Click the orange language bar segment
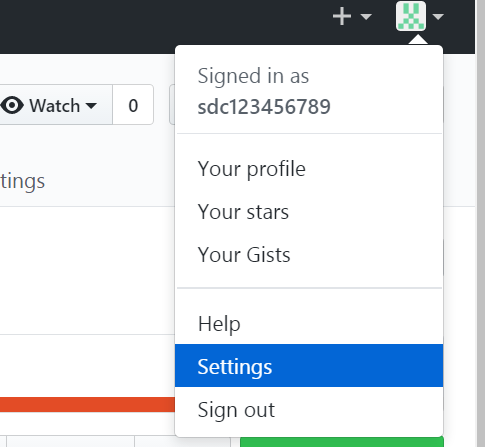Screen dimensions: 485x447 [x=87, y=404]
